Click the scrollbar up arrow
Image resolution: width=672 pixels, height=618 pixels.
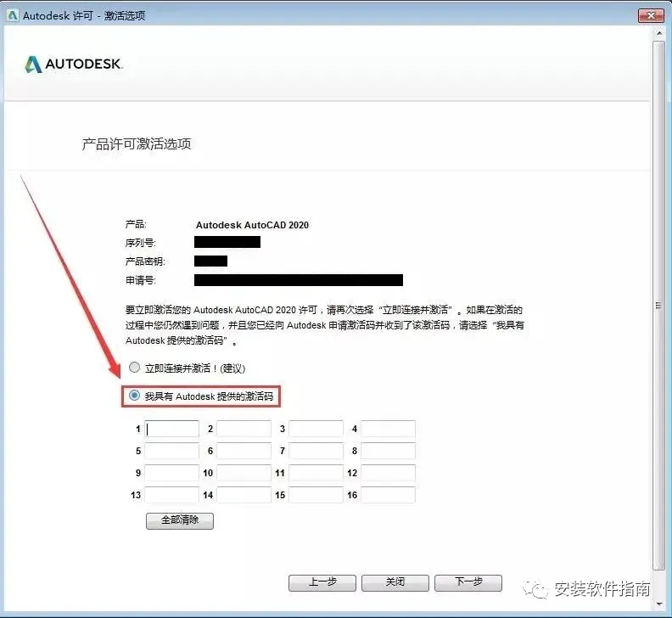click(659, 33)
